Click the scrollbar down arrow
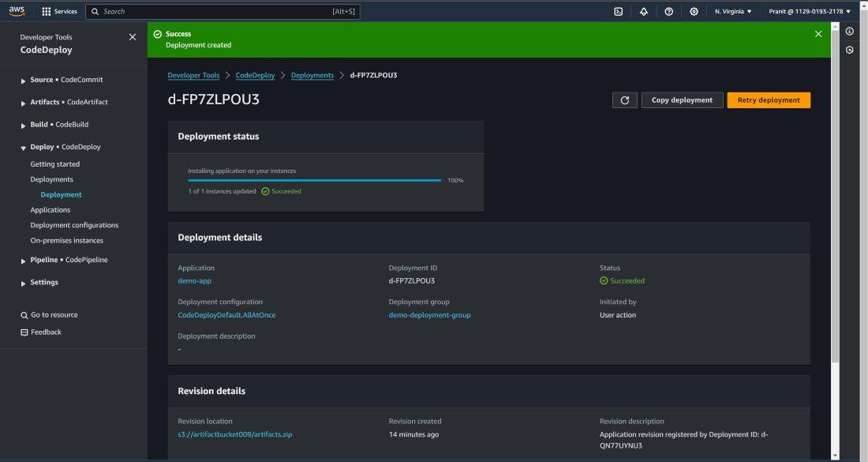This screenshot has width=868, height=462. (836, 456)
